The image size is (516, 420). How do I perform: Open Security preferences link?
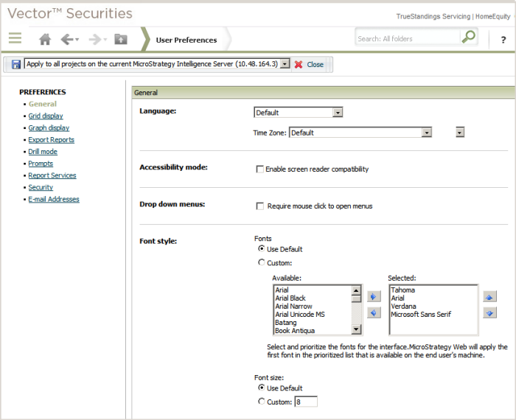click(41, 187)
